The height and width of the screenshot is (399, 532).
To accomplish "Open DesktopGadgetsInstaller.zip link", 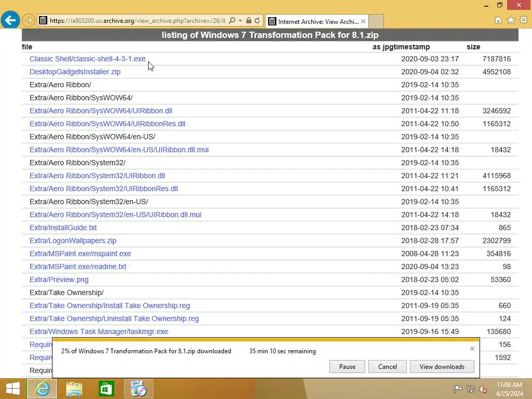I will (75, 72).
